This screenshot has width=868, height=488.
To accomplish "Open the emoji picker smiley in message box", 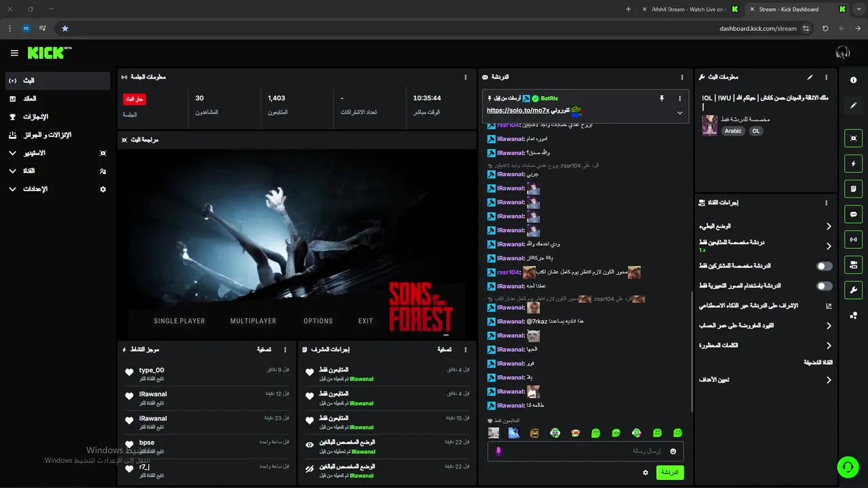I will coord(673,451).
